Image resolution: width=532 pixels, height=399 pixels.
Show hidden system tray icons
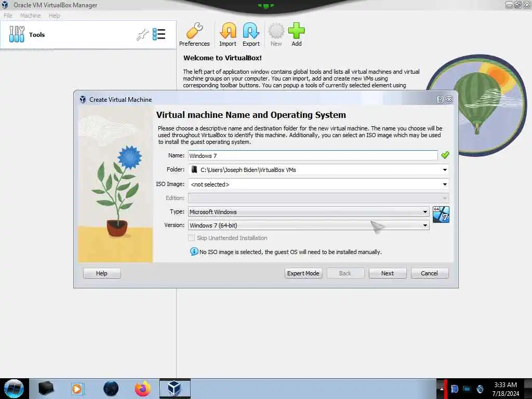click(x=442, y=389)
